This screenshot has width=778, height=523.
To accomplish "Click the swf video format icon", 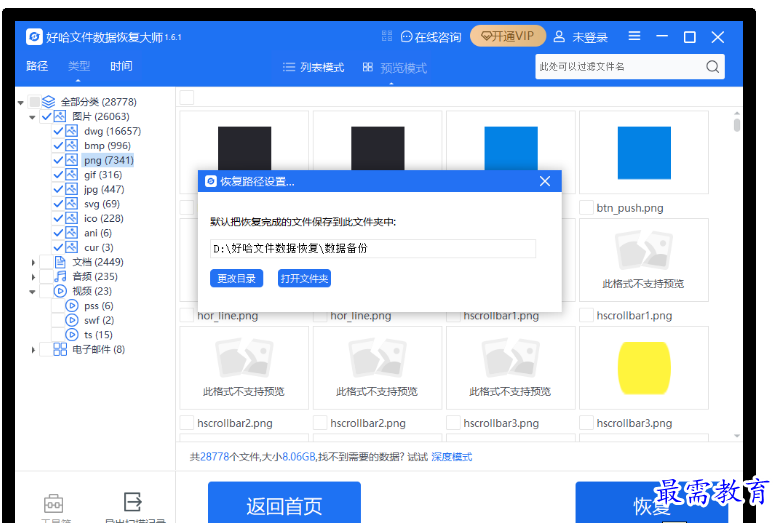I will coord(72,320).
